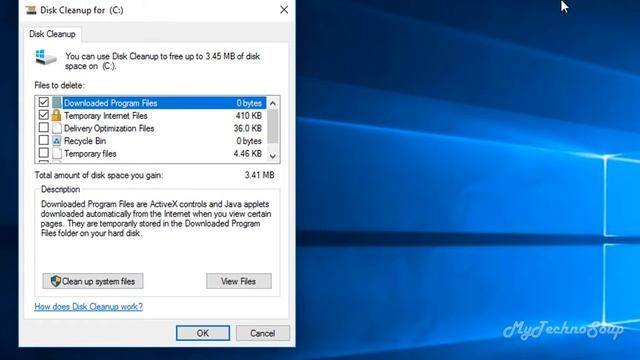Viewport: 640px width, 360px height.
Task: Click the Recycle Bin icon in list
Action: pos(57,141)
